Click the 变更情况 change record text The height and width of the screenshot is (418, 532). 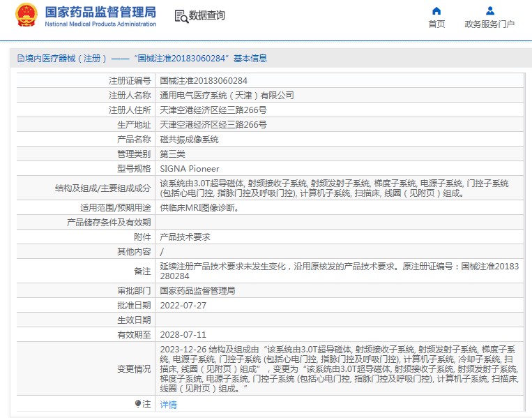pos(338,368)
